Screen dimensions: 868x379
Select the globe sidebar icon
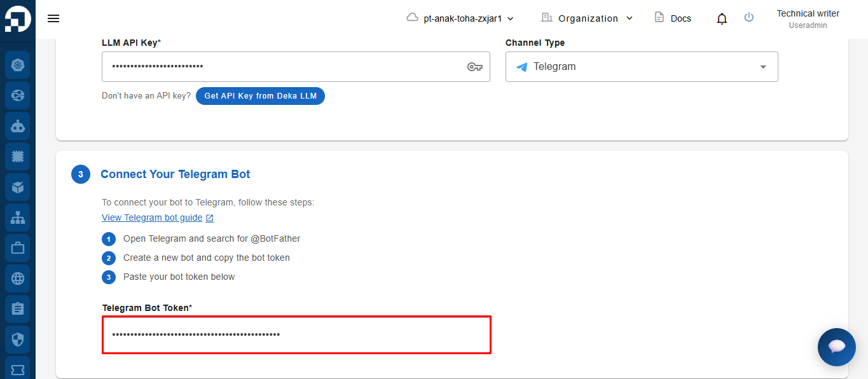pos(18,279)
